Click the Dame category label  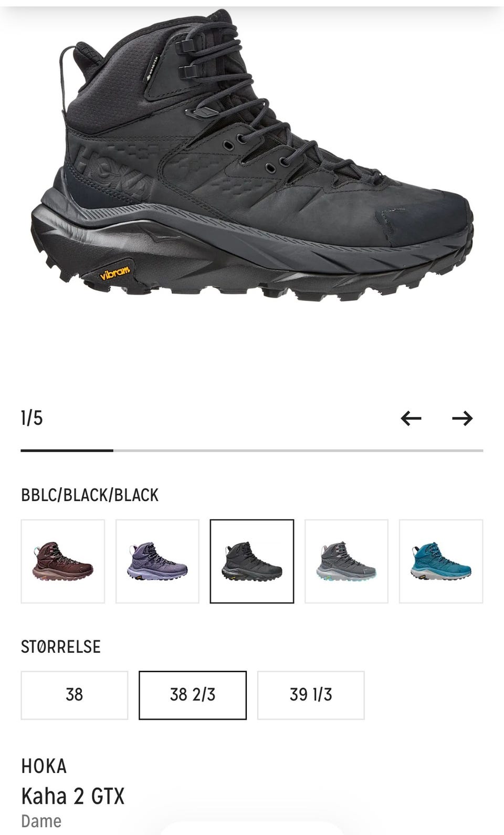(x=41, y=821)
